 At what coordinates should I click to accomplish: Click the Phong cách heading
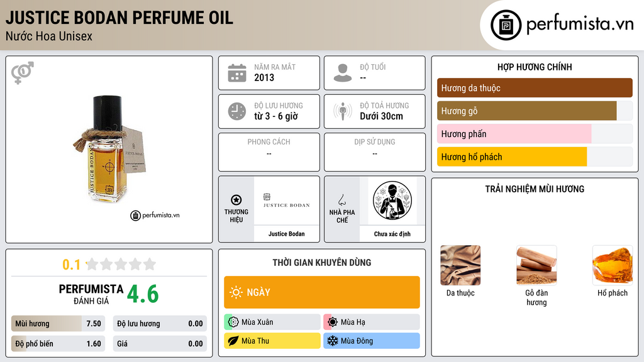click(x=269, y=141)
